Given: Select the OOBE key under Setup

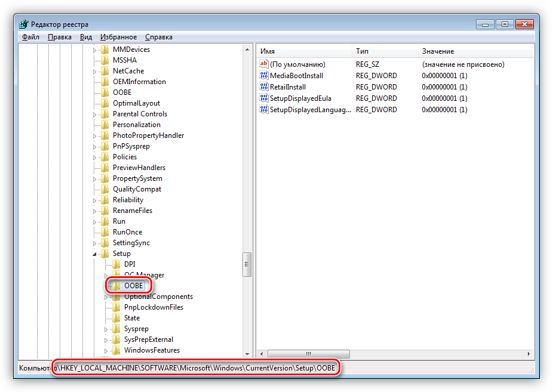Looking at the screenshot, I should [133, 286].
